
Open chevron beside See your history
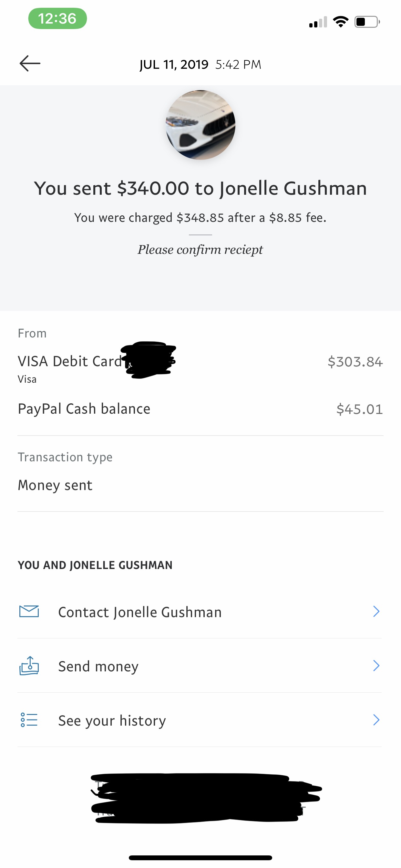(x=376, y=720)
